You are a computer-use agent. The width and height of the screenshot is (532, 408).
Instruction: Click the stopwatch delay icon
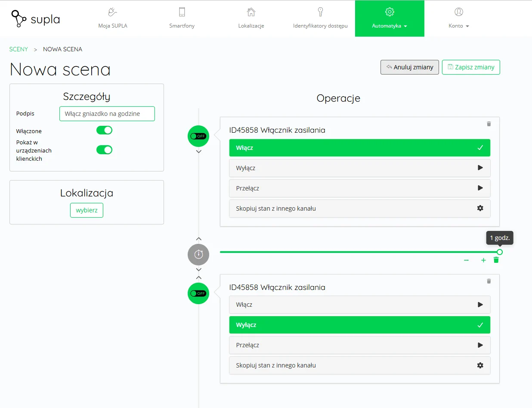click(198, 254)
